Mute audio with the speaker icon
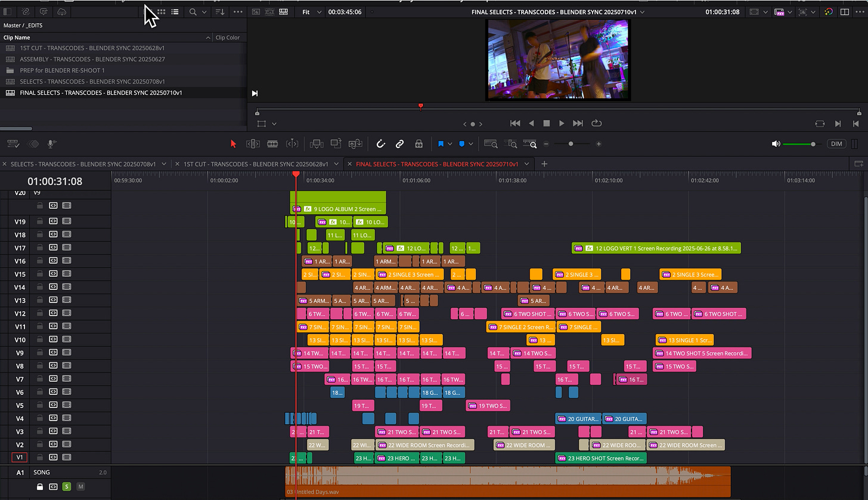This screenshot has height=500, width=868. [776, 144]
